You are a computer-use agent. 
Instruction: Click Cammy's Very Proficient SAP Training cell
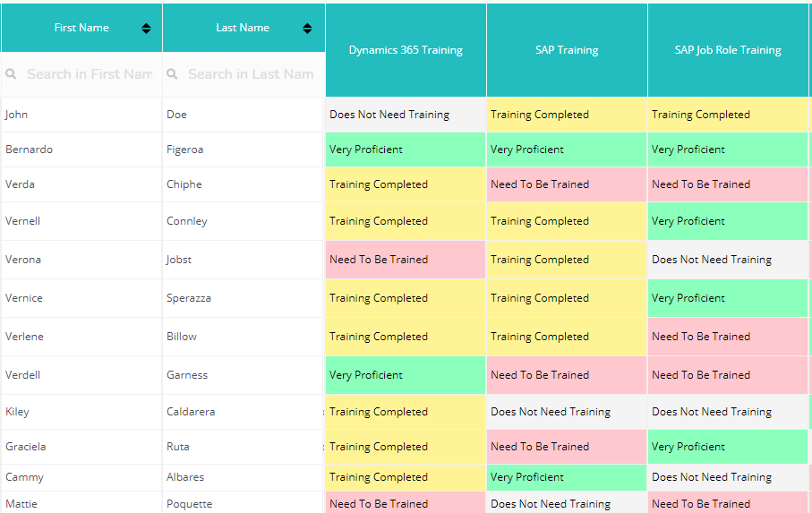tap(567, 477)
